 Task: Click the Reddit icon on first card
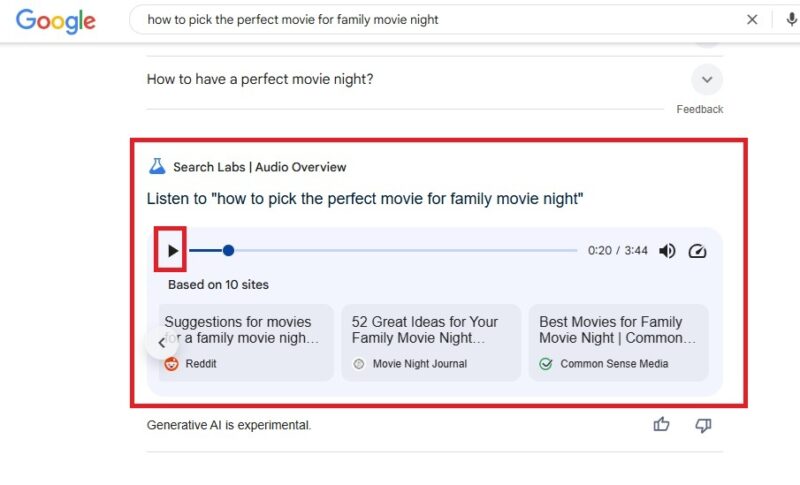[x=171, y=364]
